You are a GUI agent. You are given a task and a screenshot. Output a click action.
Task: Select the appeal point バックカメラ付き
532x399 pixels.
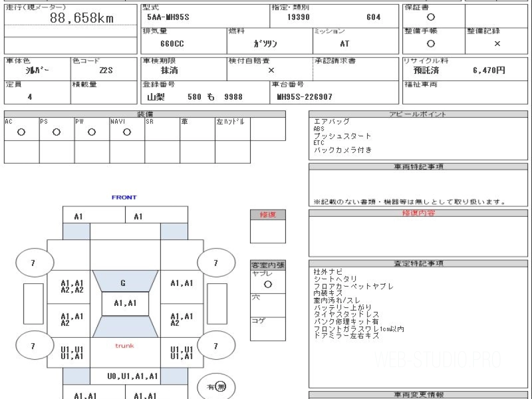[x=343, y=150]
